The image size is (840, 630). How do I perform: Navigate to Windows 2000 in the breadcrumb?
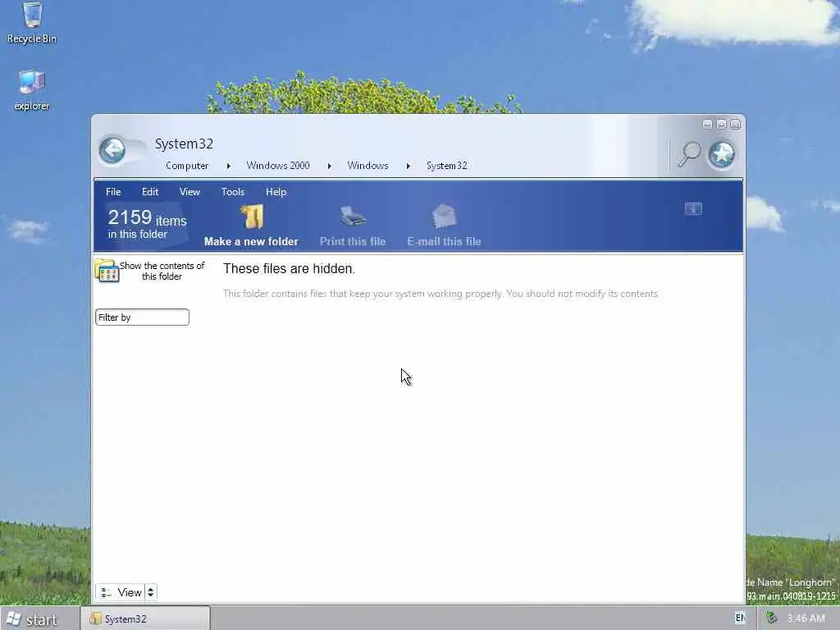[278, 166]
